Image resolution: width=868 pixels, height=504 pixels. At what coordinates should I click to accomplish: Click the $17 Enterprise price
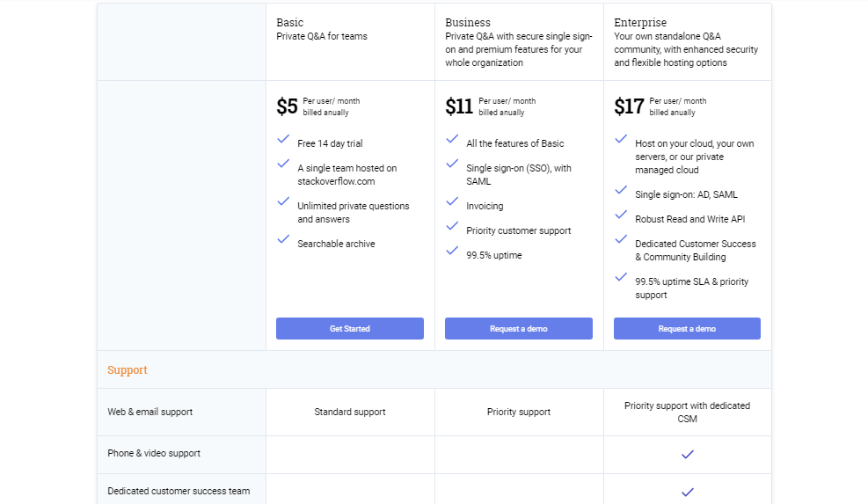pyautogui.click(x=629, y=106)
